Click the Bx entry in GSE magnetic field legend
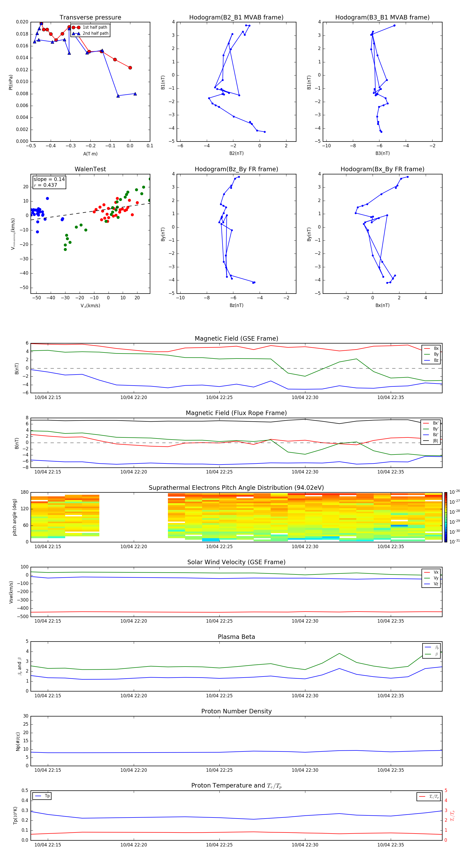This screenshot has width=473, height=868. 431,349
